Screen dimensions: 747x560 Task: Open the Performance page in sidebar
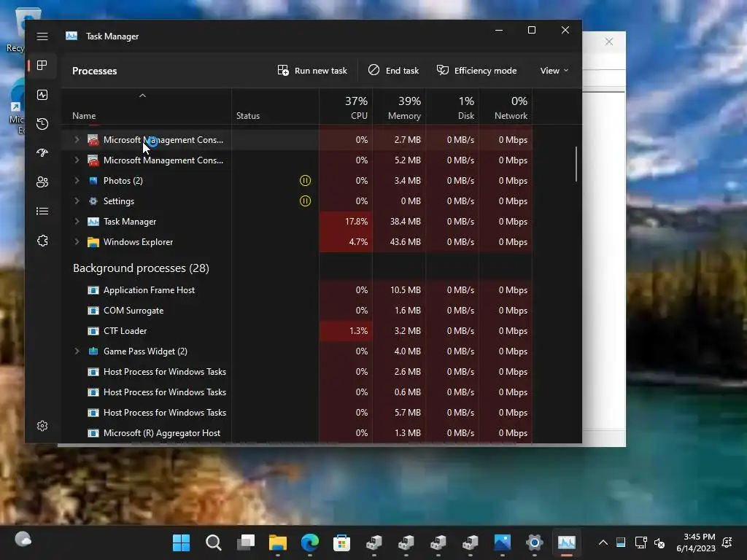[42, 95]
